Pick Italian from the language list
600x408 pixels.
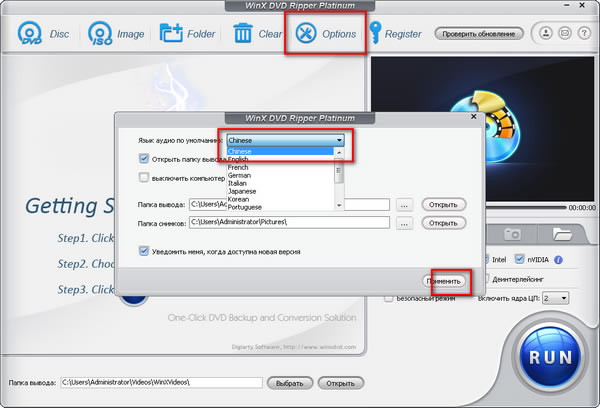[x=280, y=183]
